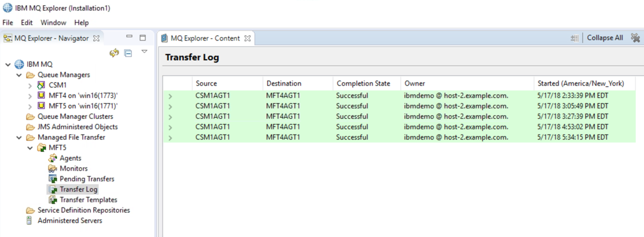Collapse the Managed File Transfer node
644x237 pixels.
pos(19,137)
